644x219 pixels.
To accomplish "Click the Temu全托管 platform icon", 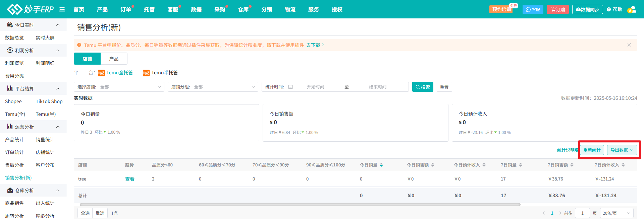I will pyautogui.click(x=101, y=73).
